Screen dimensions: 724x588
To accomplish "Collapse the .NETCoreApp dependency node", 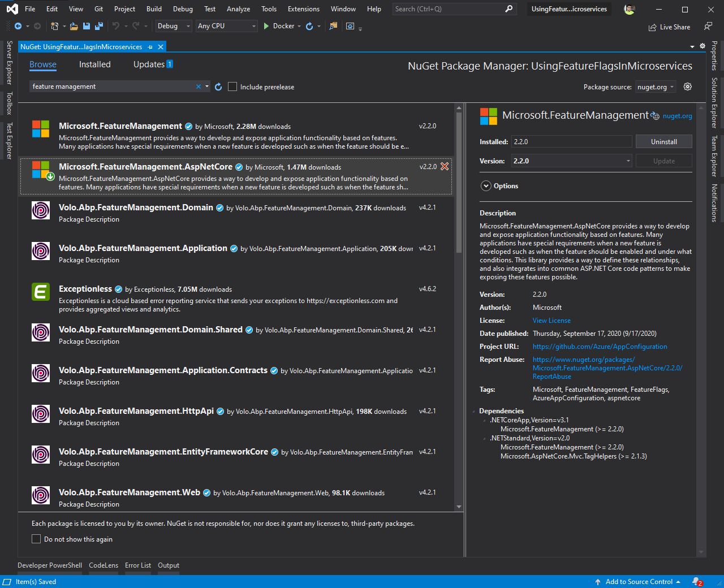I will (x=485, y=420).
